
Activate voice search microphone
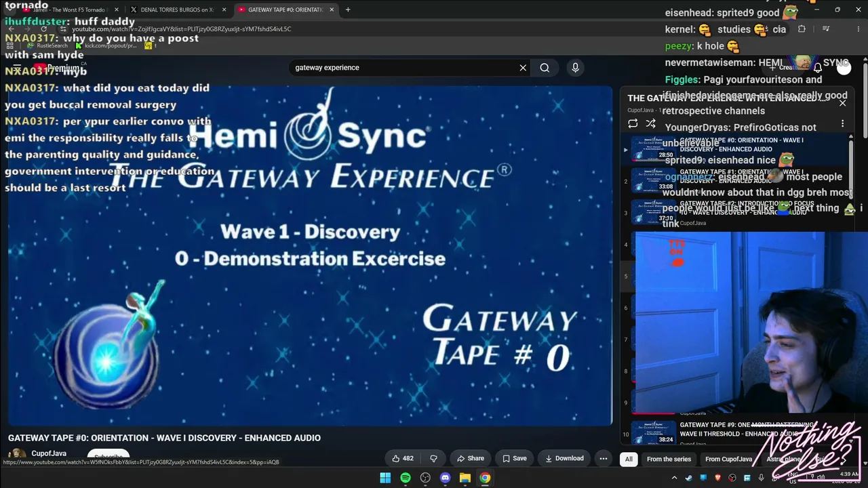click(x=575, y=68)
